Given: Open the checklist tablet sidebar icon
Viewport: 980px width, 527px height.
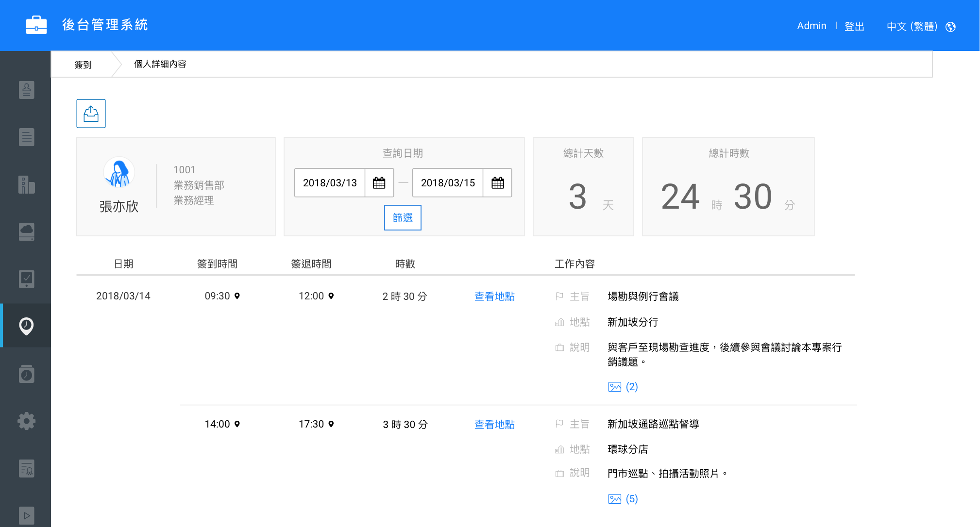Looking at the screenshot, I should 26,279.
